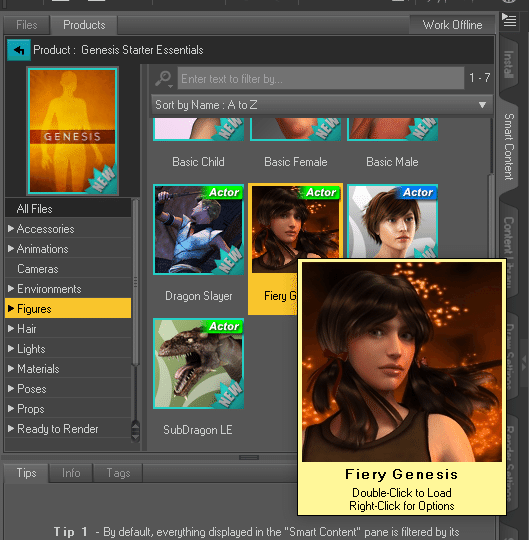The width and height of the screenshot is (529, 540).
Task: Click the back arrow next to Product
Action: point(19,50)
